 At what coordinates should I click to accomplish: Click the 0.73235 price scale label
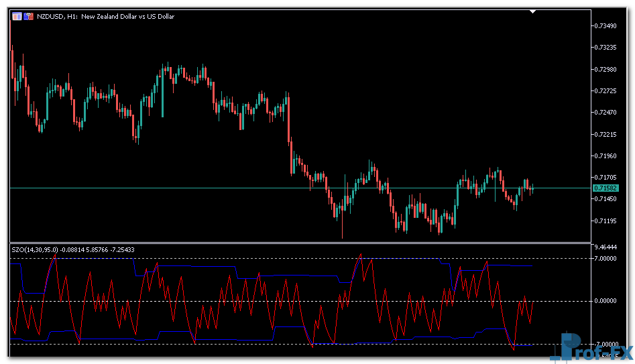point(606,48)
